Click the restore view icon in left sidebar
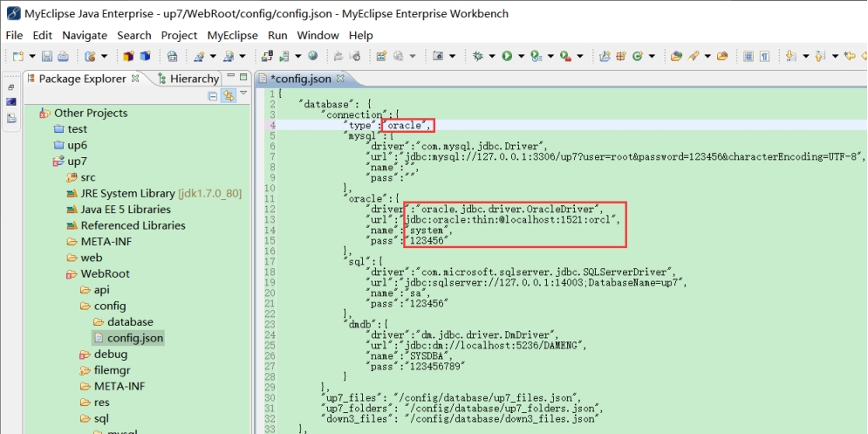This screenshot has height=434, width=868. 11,87
